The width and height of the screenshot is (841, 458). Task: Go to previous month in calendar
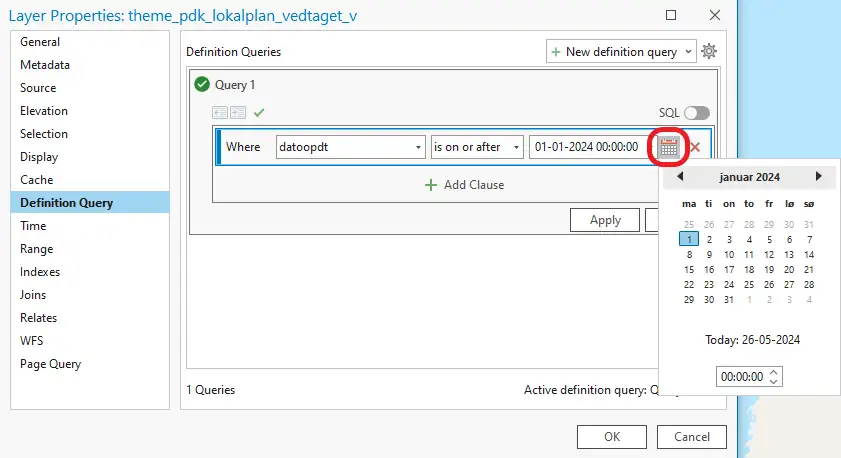pyautogui.click(x=680, y=177)
